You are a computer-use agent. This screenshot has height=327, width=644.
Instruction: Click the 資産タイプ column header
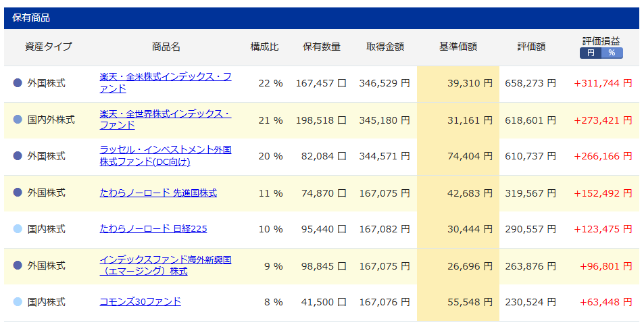click(48, 47)
